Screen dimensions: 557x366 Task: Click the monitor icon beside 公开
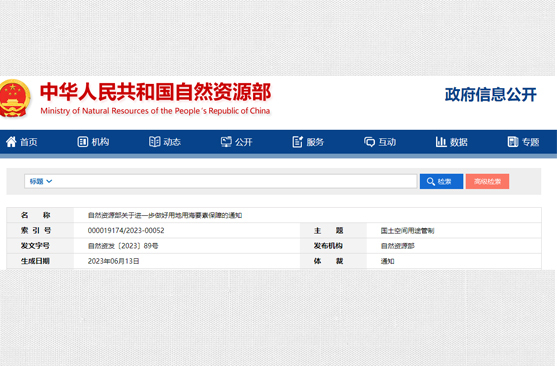[226, 142]
